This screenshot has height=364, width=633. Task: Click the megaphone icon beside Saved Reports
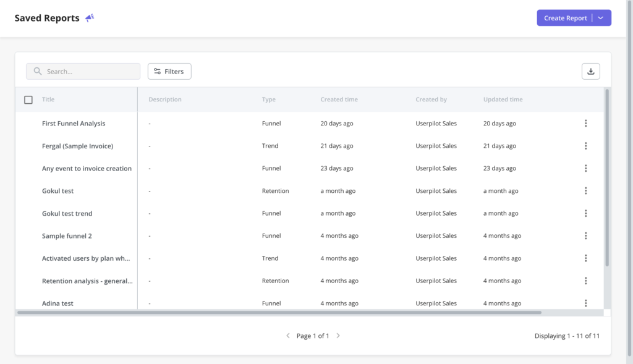tap(90, 18)
